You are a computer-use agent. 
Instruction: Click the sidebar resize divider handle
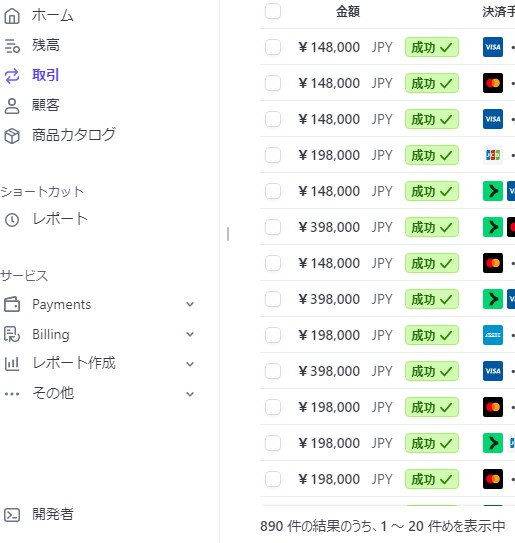(x=228, y=234)
